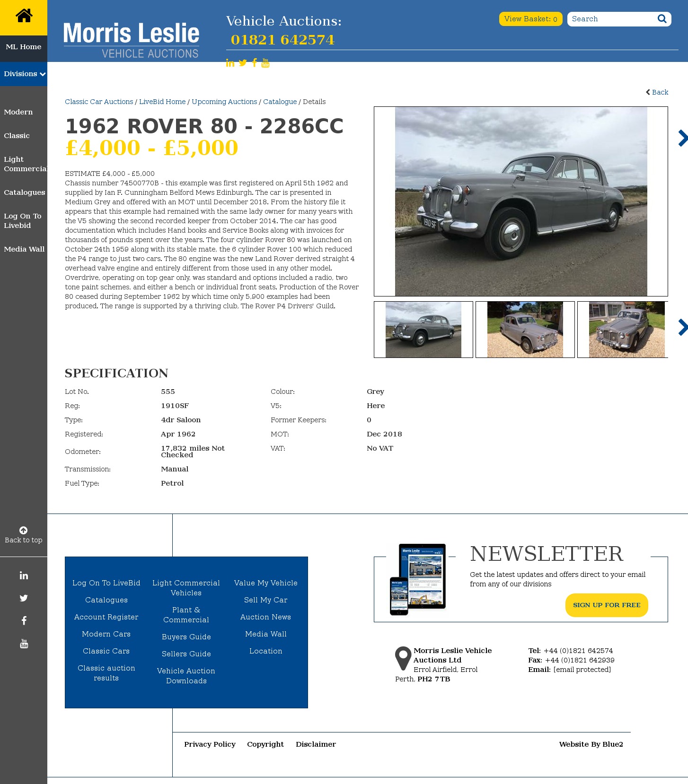
Task: Open ML Home menu item
Action: (24, 47)
